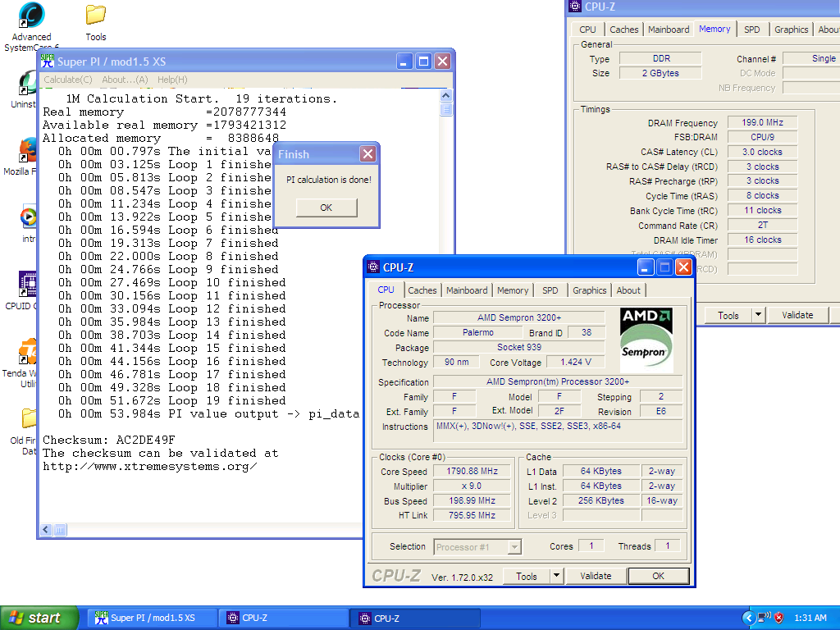Open the Tools folder on desktop
840x630 pixels.
click(x=95, y=16)
